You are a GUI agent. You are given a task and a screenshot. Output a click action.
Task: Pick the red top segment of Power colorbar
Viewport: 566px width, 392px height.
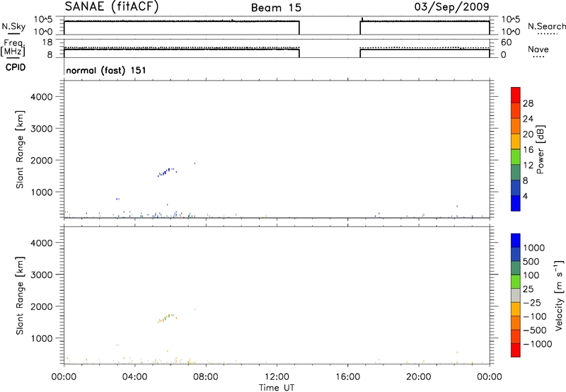[516, 95]
